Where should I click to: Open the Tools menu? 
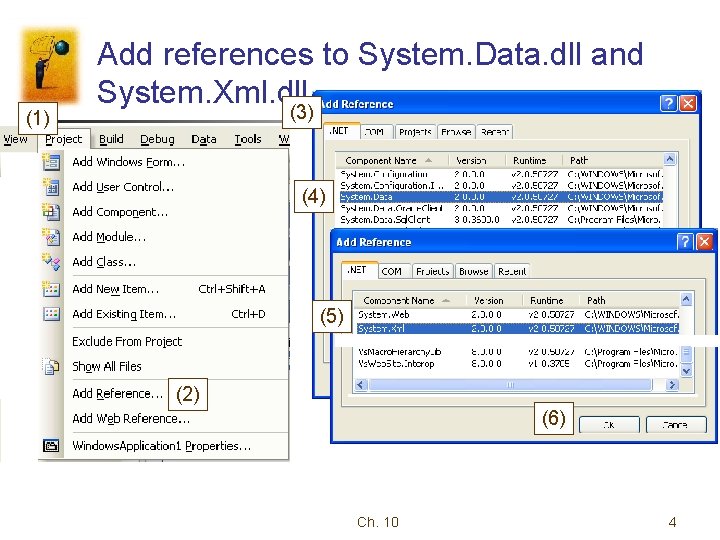248,139
